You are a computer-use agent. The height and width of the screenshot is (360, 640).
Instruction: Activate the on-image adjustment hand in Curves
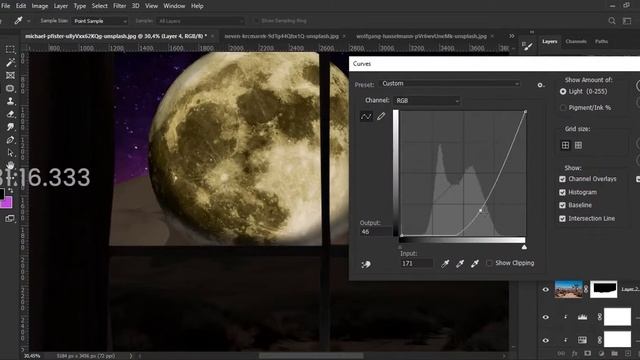pyautogui.click(x=366, y=264)
